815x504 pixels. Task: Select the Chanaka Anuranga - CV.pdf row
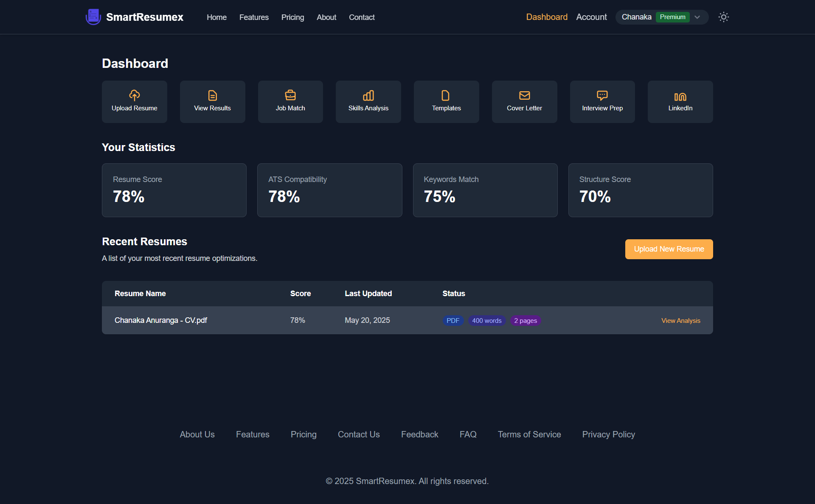point(161,320)
